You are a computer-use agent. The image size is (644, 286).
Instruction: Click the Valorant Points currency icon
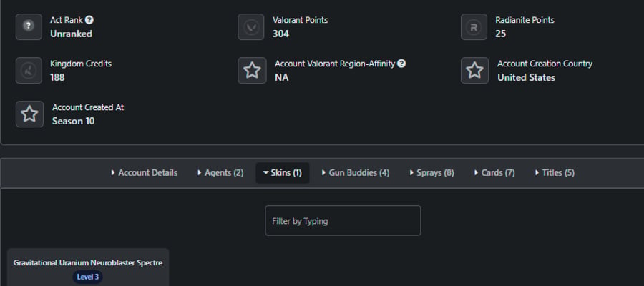[251, 26]
